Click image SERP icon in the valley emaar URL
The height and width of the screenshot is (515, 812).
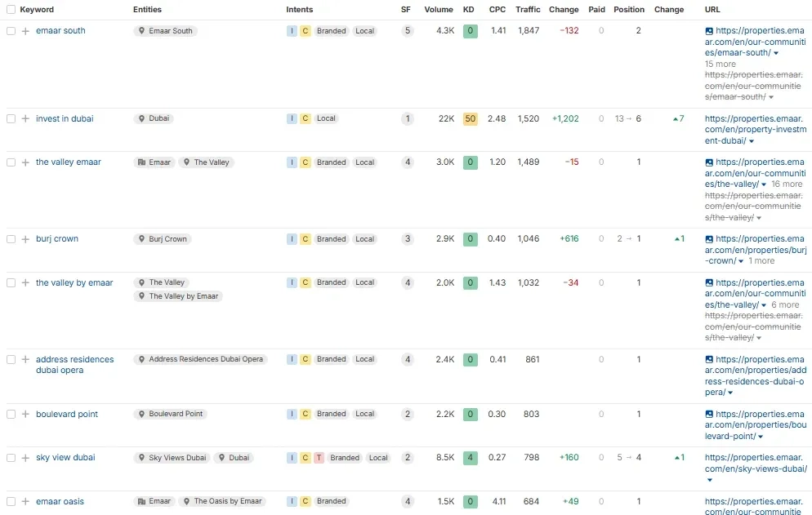[x=709, y=162]
